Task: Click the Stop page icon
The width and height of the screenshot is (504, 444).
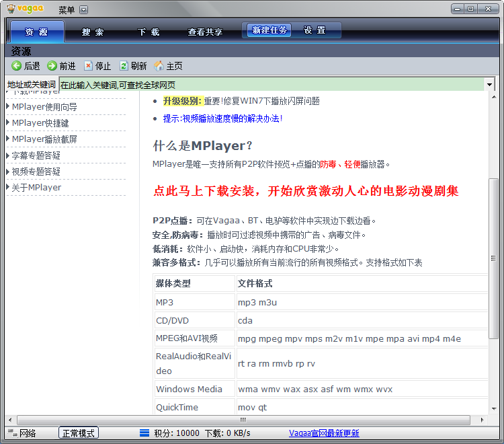Action: (x=88, y=66)
